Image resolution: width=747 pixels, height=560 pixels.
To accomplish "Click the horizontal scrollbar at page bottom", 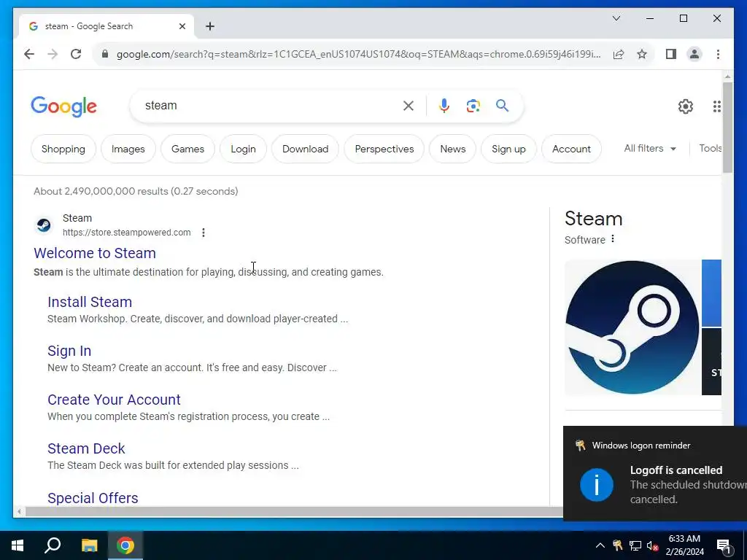I will coord(294,512).
